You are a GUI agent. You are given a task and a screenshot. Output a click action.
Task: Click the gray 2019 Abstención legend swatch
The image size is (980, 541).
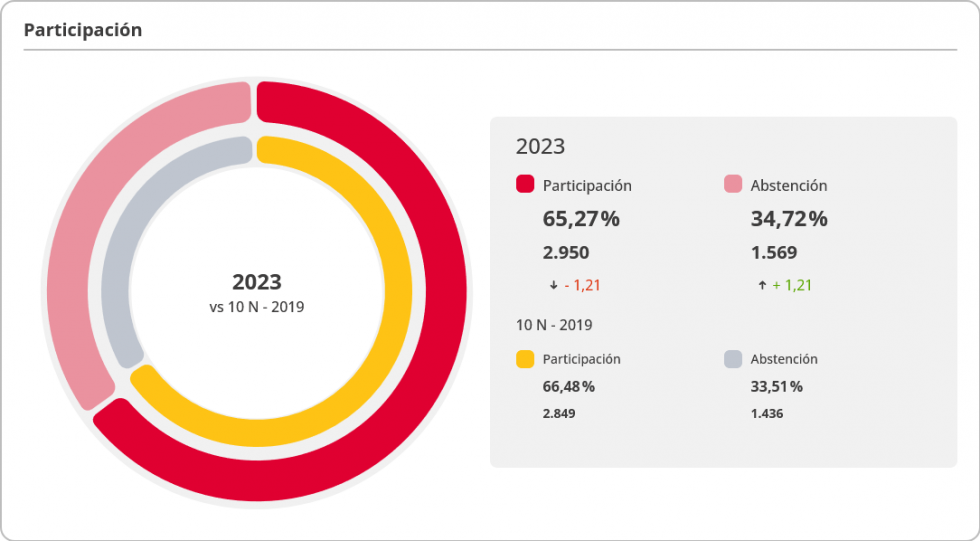(733, 359)
